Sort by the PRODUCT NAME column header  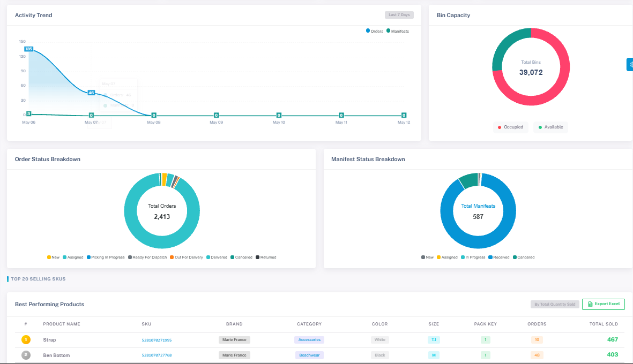click(x=62, y=324)
